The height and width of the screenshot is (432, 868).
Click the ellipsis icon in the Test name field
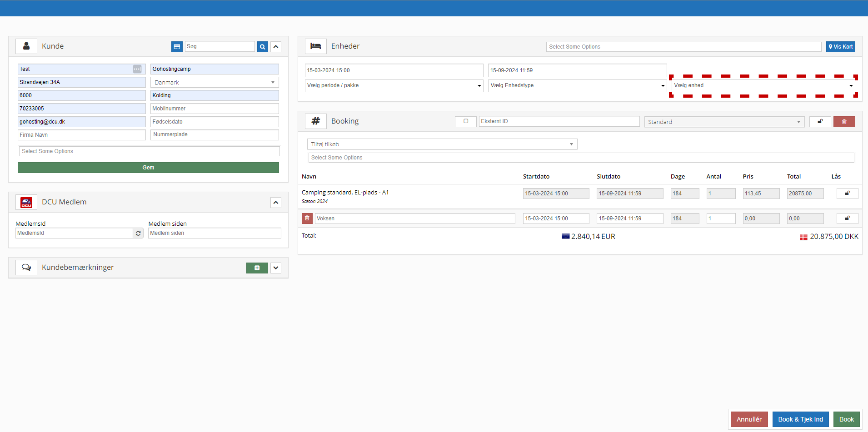pos(137,69)
